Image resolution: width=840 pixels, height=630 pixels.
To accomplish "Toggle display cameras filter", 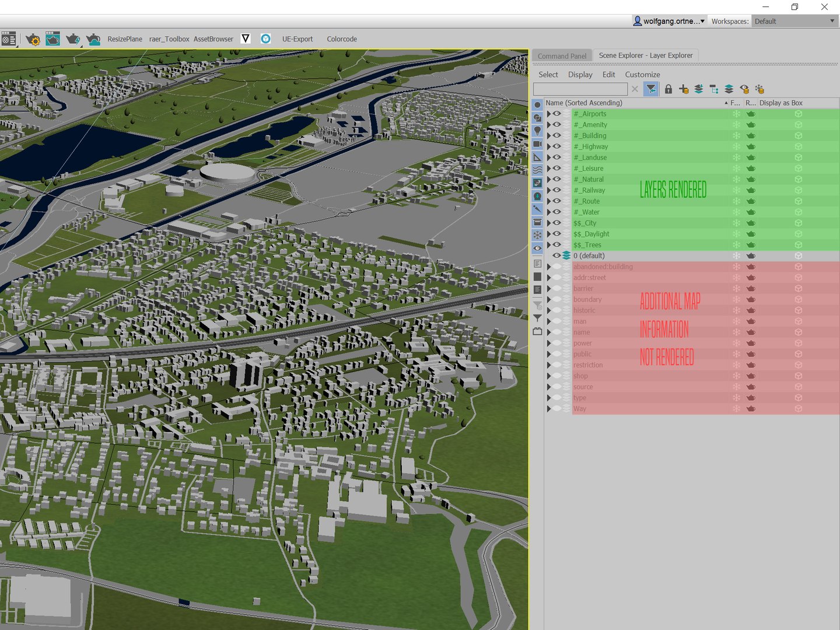I will pyautogui.click(x=537, y=144).
